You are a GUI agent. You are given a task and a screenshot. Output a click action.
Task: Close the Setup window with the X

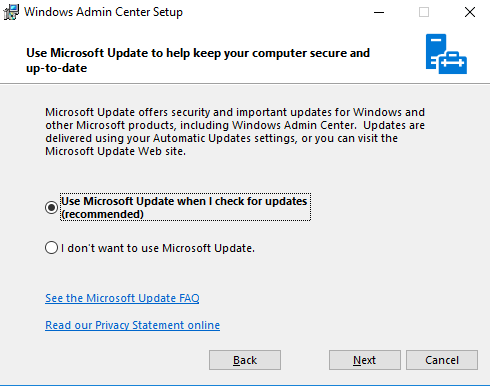(x=470, y=12)
